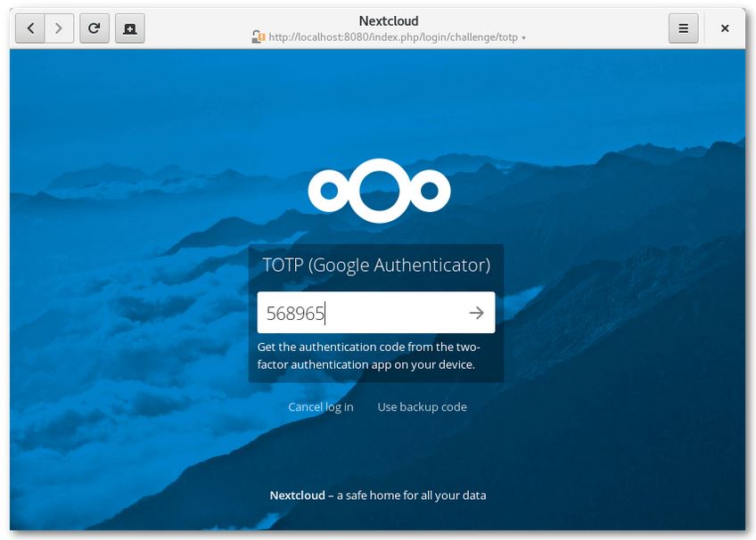Click the Nextcloud footer link

(x=297, y=495)
